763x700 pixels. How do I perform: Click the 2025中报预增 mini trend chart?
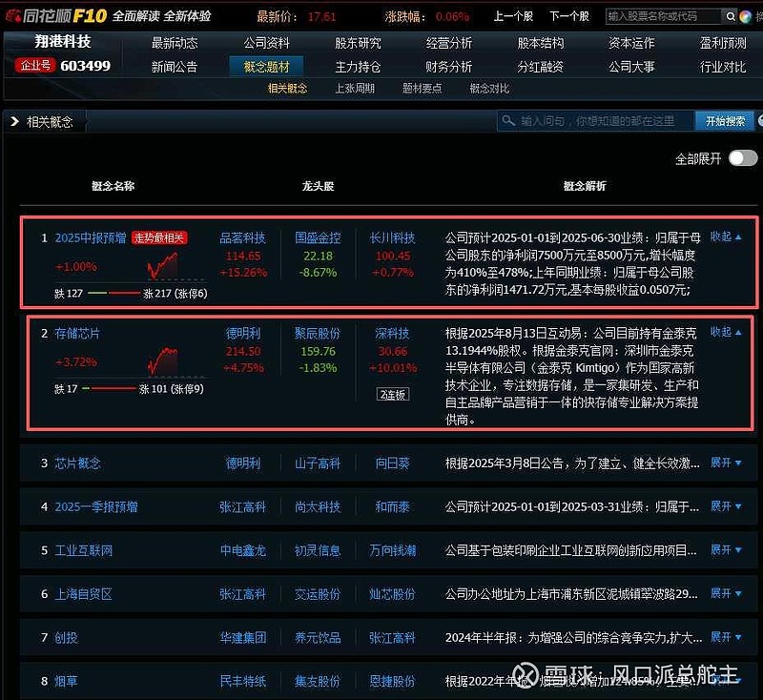162,267
